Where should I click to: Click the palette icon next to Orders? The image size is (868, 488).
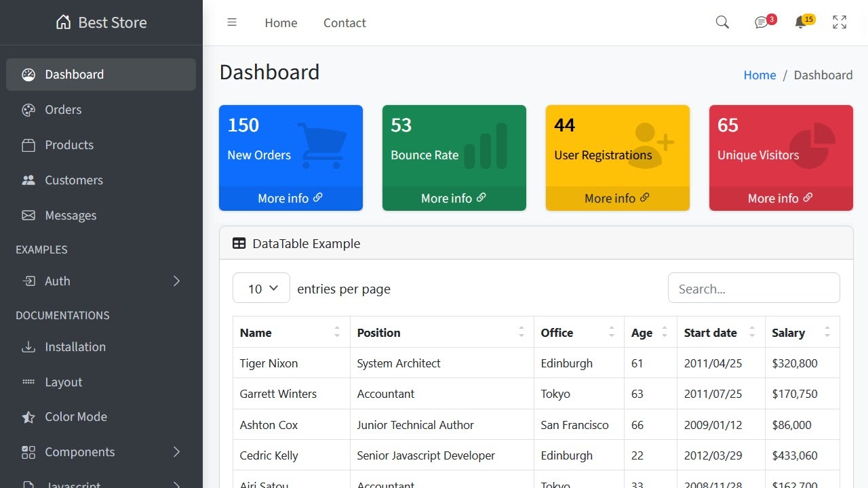28,110
